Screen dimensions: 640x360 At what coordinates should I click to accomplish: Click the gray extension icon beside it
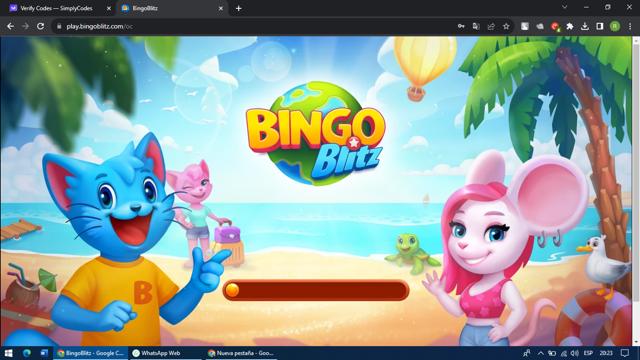tap(540, 26)
